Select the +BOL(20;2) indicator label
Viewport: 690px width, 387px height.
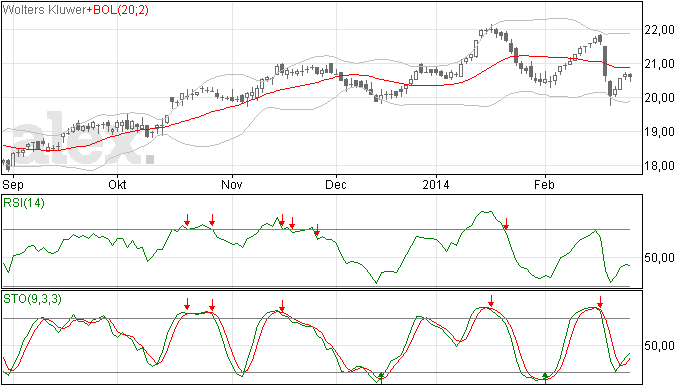[117, 10]
